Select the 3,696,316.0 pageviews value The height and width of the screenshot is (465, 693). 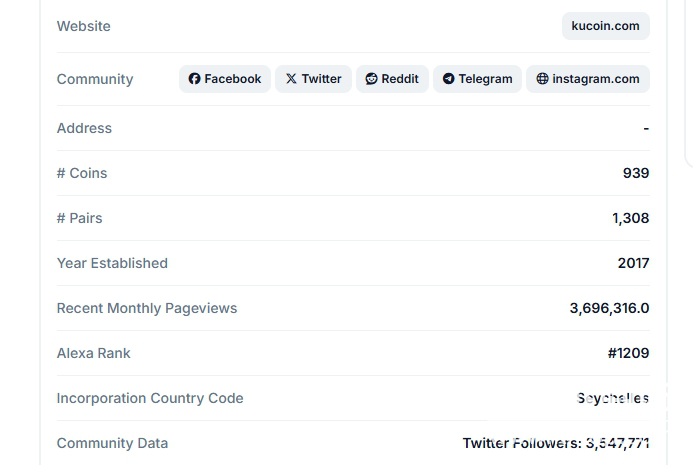click(x=609, y=308)
